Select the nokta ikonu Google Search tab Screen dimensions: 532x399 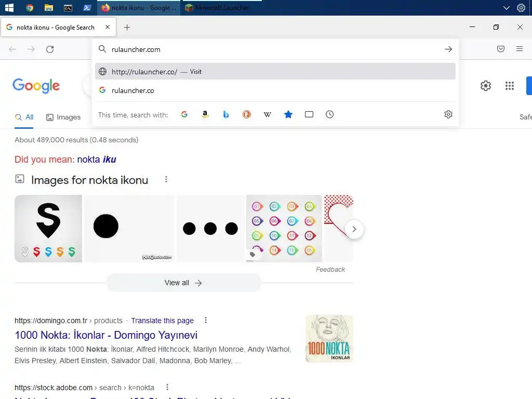point(55,27)
